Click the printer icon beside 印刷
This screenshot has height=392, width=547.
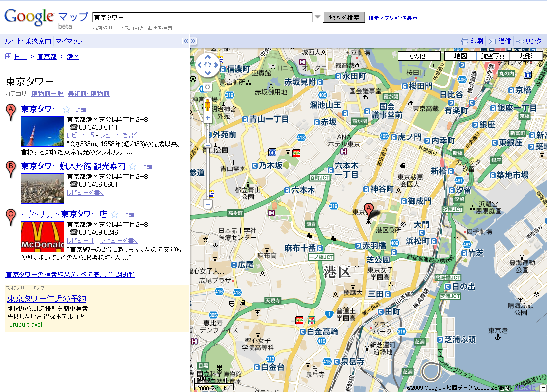point(465,41)
